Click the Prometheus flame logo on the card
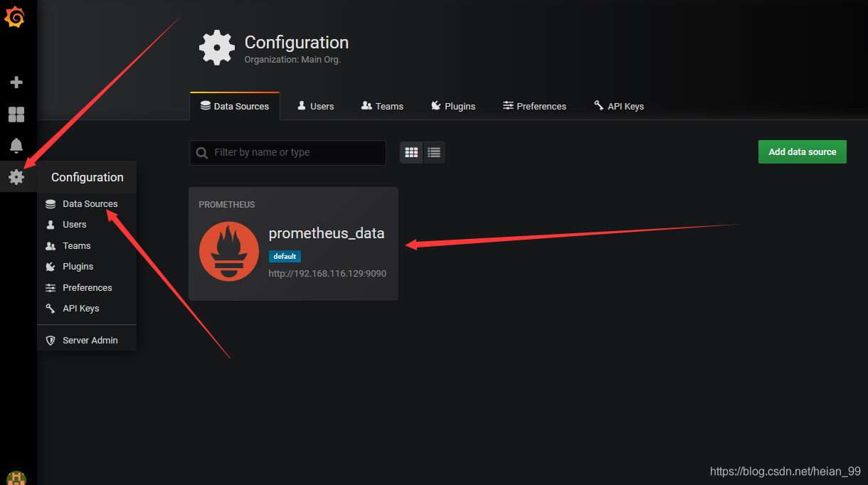Image resolution: width=868 pixels, height=485 pixels. pos(229,252)
